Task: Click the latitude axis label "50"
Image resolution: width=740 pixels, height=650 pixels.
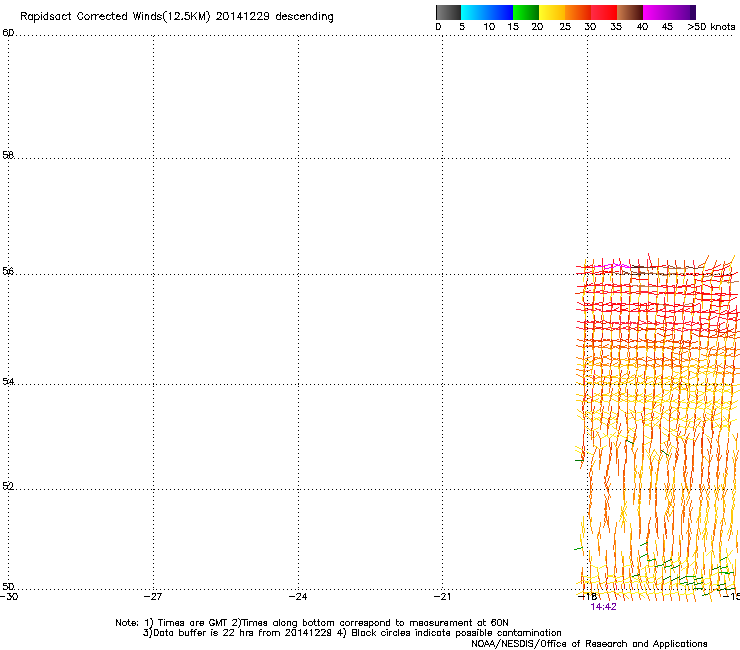Action: pyautogui.click(x=8, y=587)
